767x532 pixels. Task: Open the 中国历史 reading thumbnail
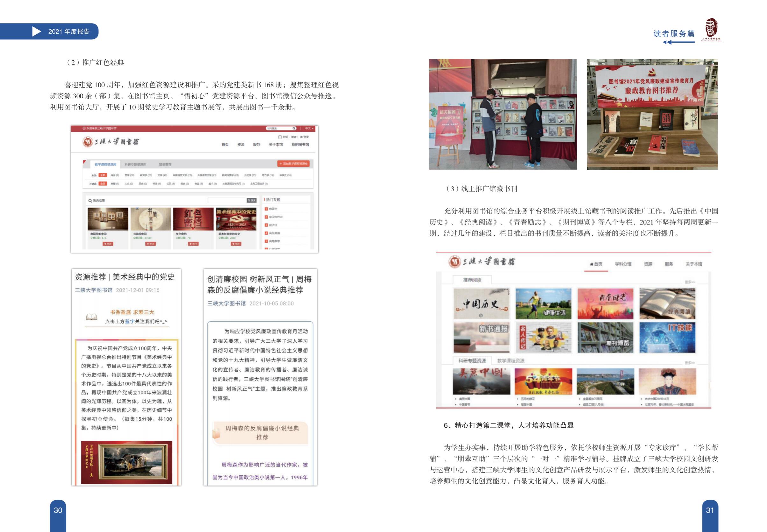(x=481, y=304)
